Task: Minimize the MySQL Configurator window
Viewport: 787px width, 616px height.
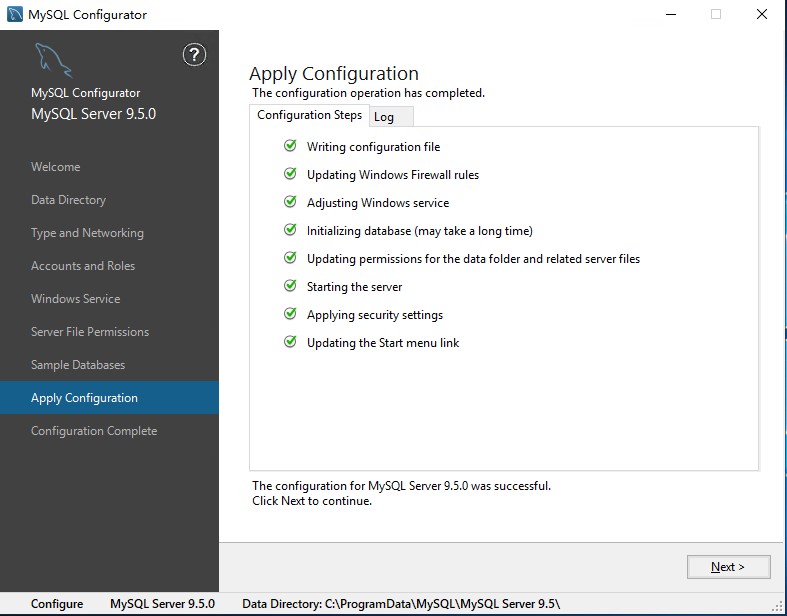Action: pos(669,14)
